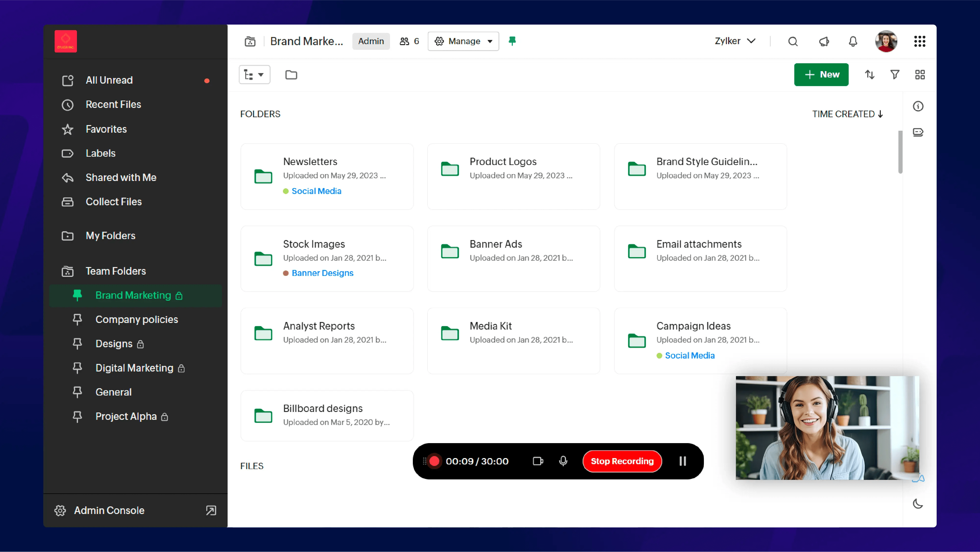
Task: Expand the tree view dropdown
Action: [x=254, y=75]
